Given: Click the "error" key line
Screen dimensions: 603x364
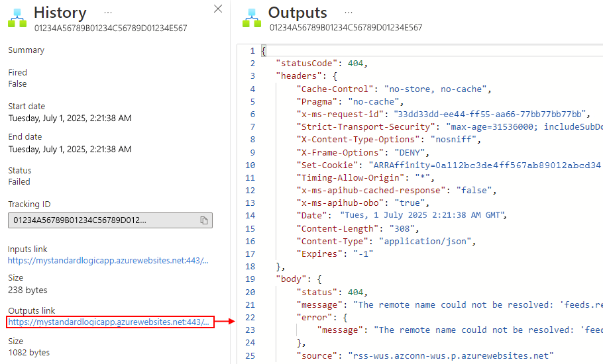Looking at the screenshot, I should (x=322, y=318).
